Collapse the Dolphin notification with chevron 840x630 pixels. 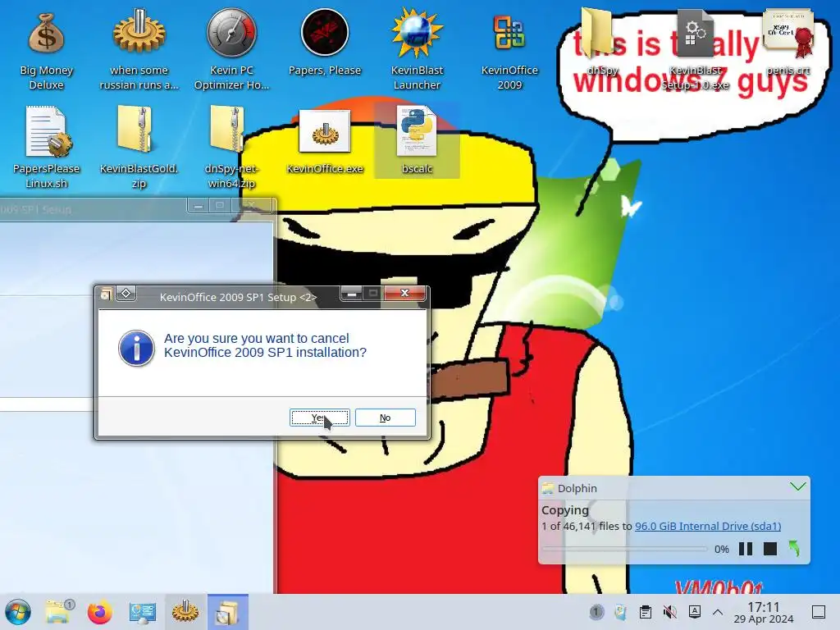797,486
